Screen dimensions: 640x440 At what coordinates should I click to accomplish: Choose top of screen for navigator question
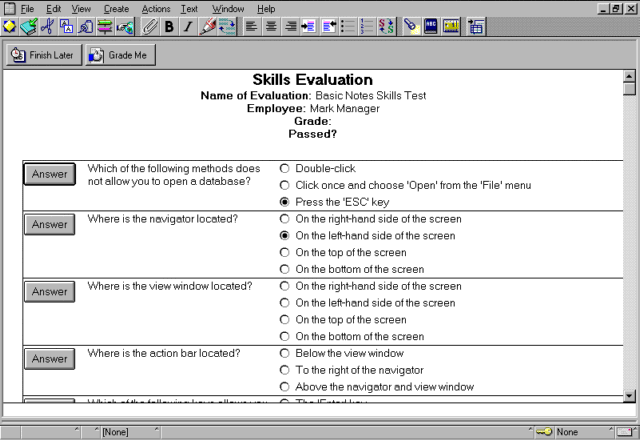point(284,252)
